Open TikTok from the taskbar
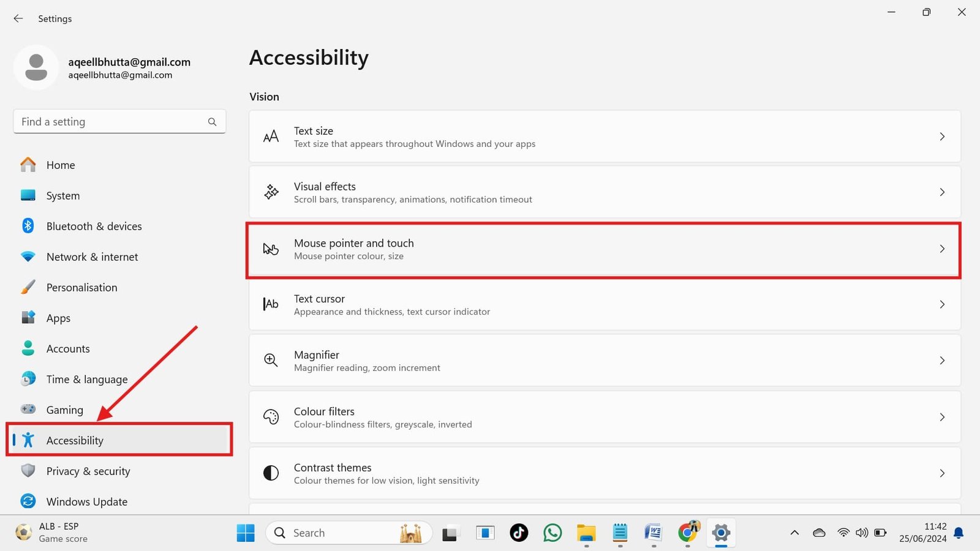Viewport: 980px width, 551px height. (519, 533)
